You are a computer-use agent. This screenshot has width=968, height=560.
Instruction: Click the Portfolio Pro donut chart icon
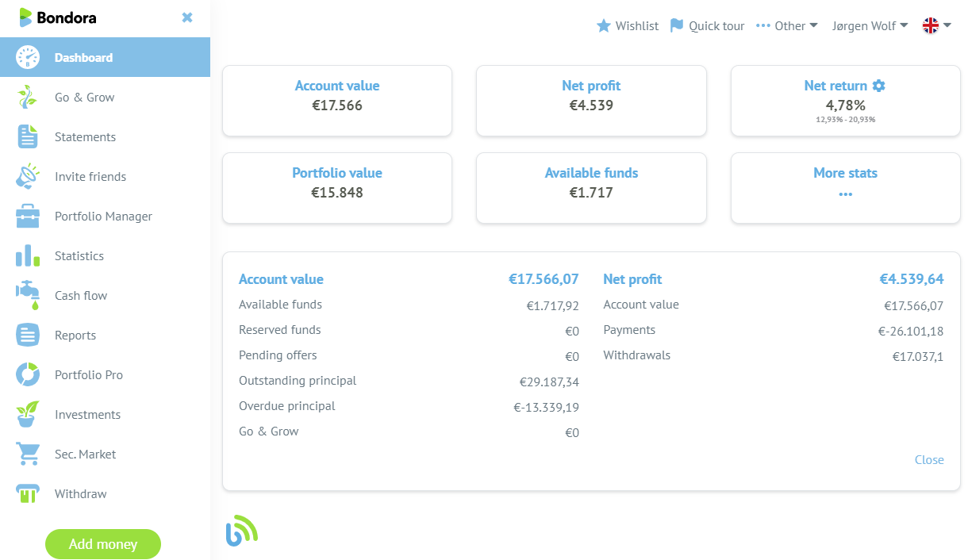point(28,374)
